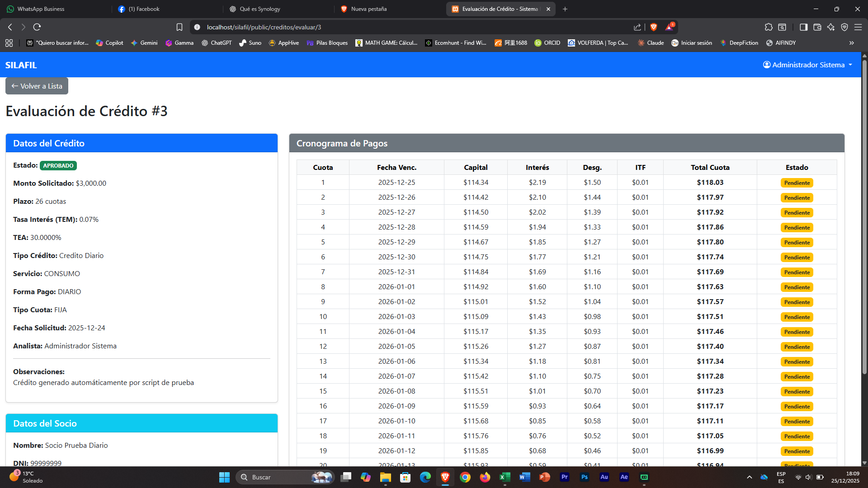Expand the Administrador Sistema user dropdown
Viewport: 868px width, 488px height.
click(807, 65)
